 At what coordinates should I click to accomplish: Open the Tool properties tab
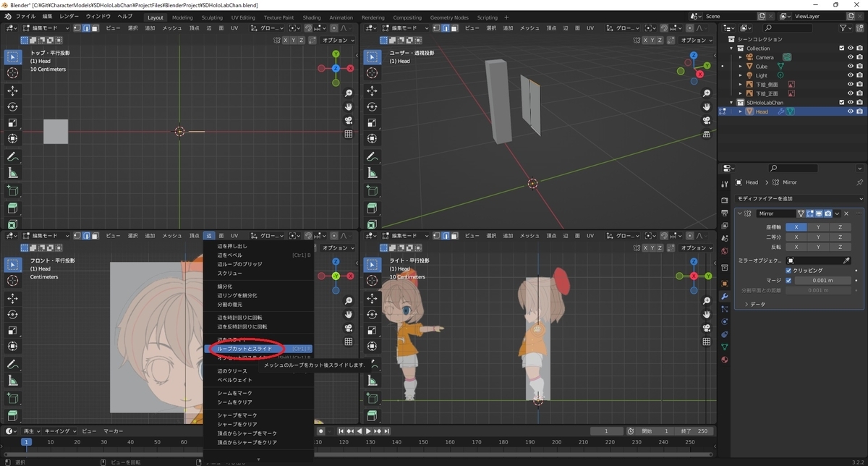(x=724, y=185)
